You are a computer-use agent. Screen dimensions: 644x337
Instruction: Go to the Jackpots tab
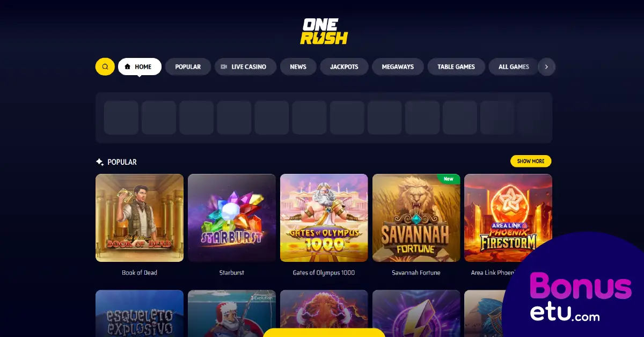(344, 67)
